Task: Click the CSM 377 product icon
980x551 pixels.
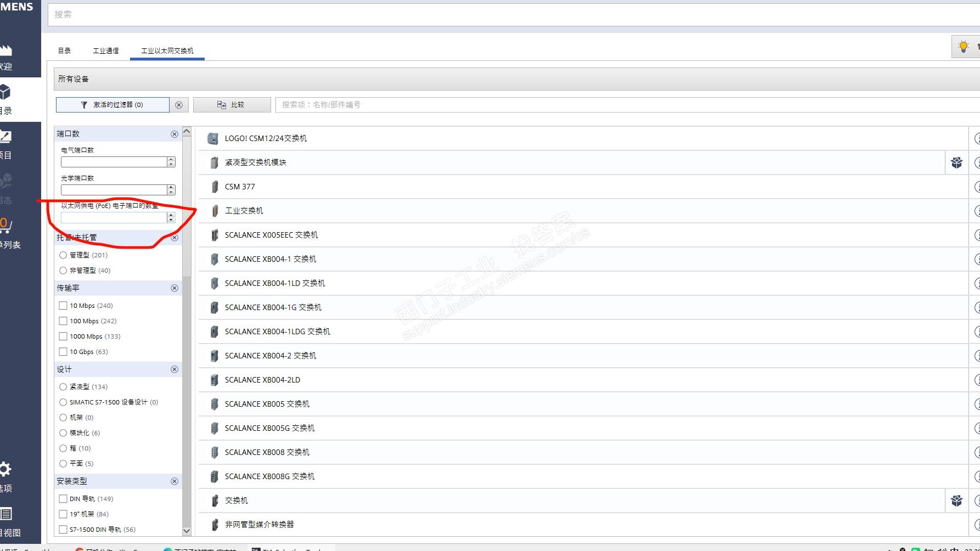Action: pos(215,187)
